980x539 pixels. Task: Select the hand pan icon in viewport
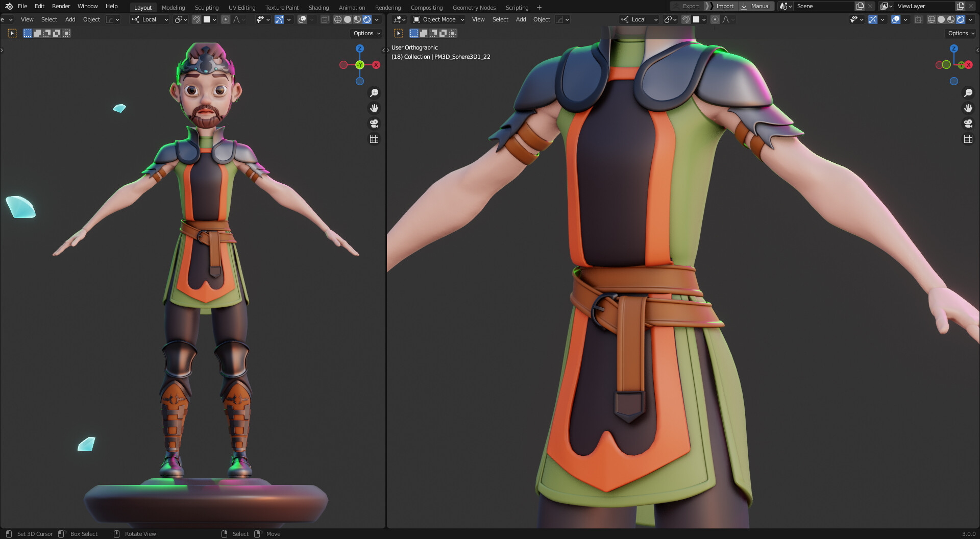[374, 108]
